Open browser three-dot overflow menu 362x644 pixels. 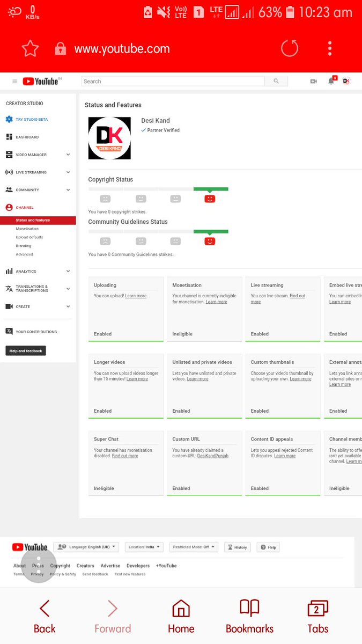pyautogui.click(x=330, y=48)
